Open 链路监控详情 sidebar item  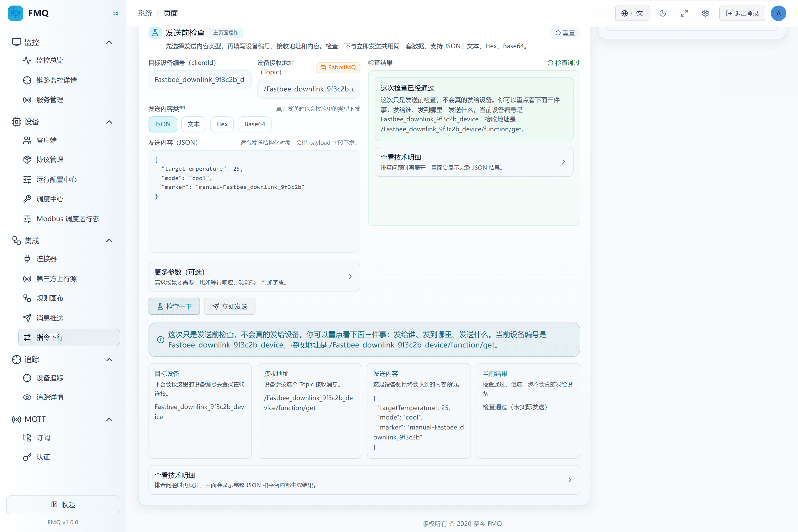69,80
